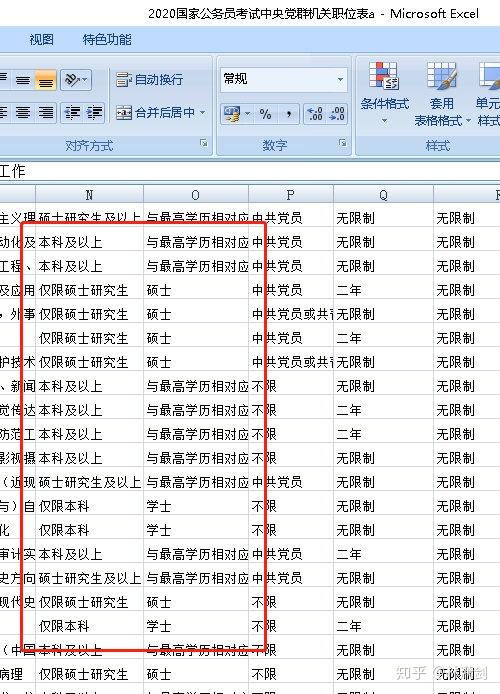The width and height of the screenshot is (500, 694).
Task: Click the Center horizontal alignment icon
Action: [x=23, y=112]
